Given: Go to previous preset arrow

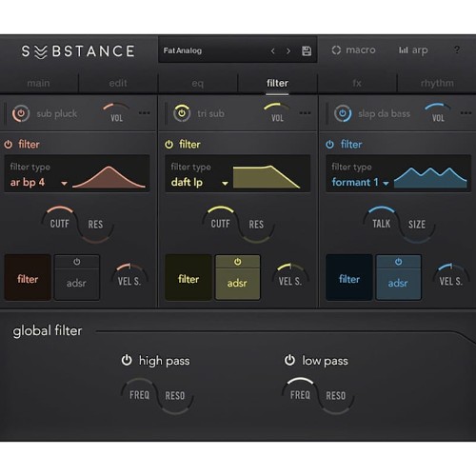Looking at the screenshot, I should click(272, 50).
